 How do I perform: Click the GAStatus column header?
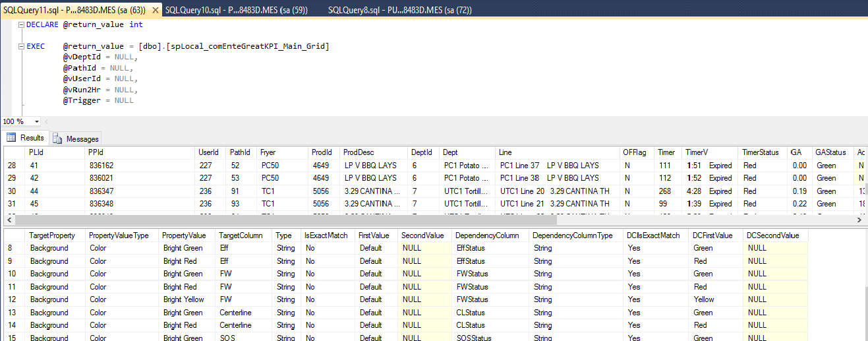click(832, 152)
